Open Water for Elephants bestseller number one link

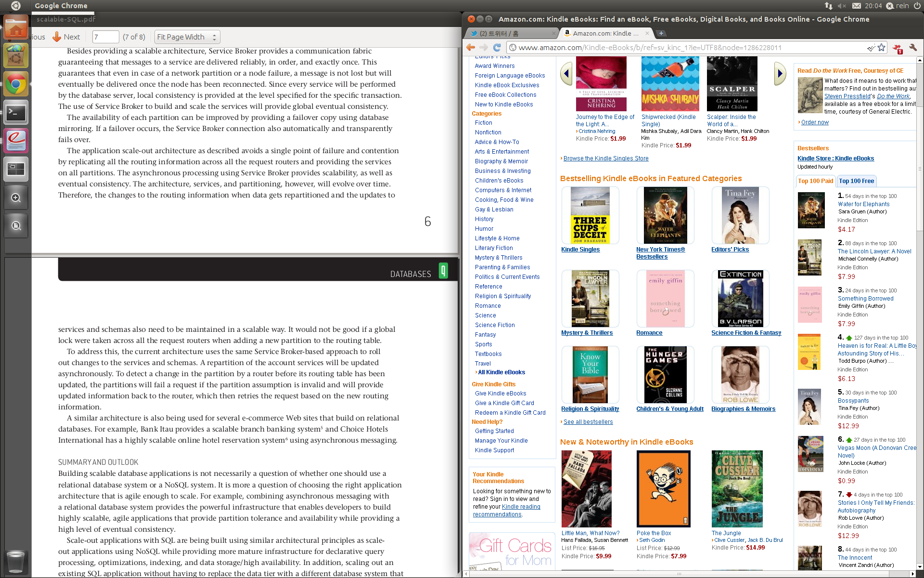click(863, 204)
